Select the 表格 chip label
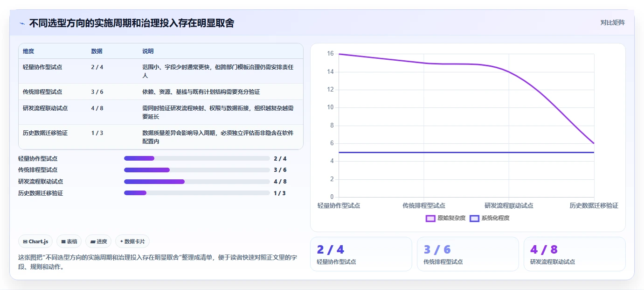644x290 pixels. click(72, 241)
